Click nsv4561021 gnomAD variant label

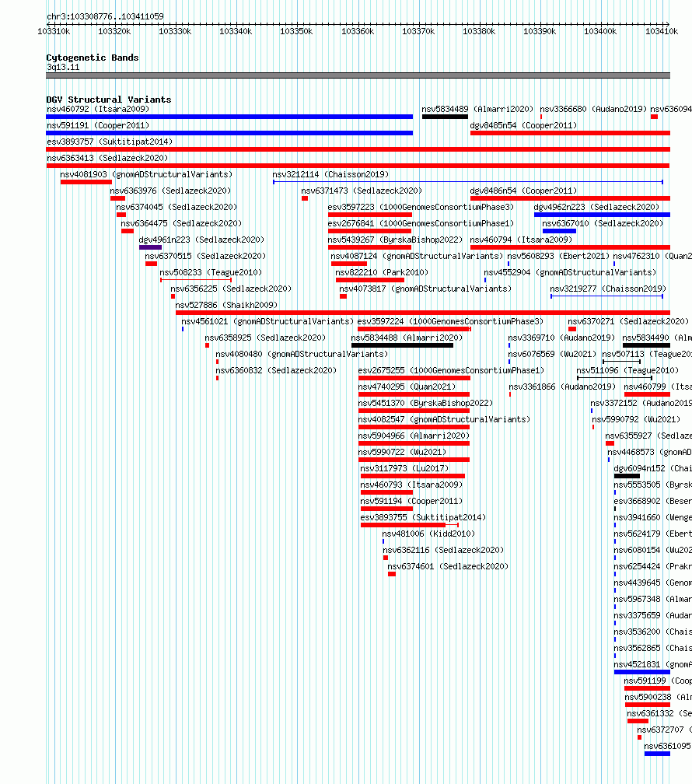[267, 321]
